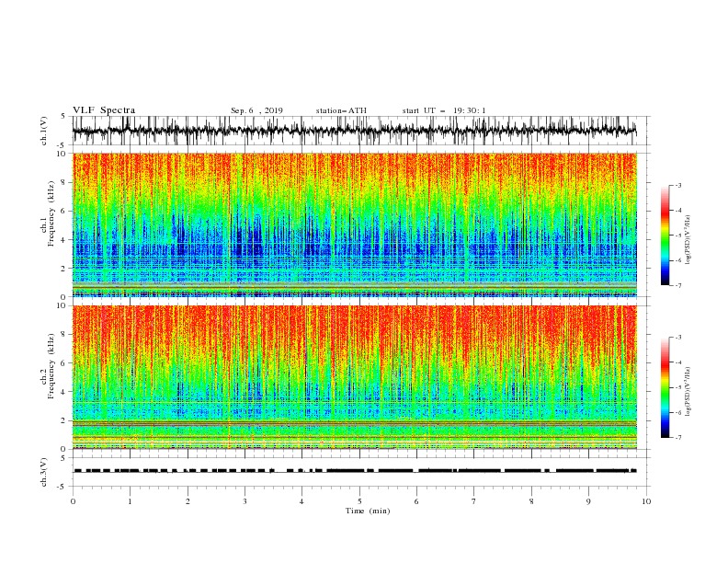The width and height of the screenshot is (728, 563).
Task: Click the ch.2 spectrogram color scale bar
Action: 665,387
